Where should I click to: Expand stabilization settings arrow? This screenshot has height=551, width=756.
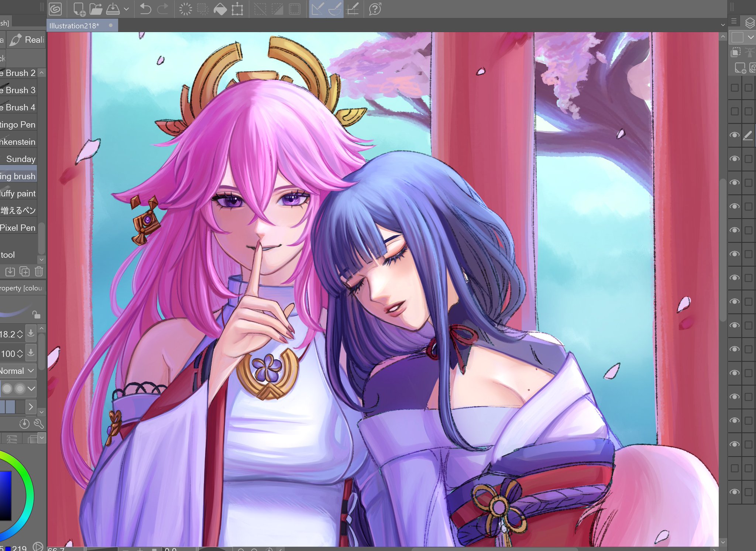click(31, 407)
